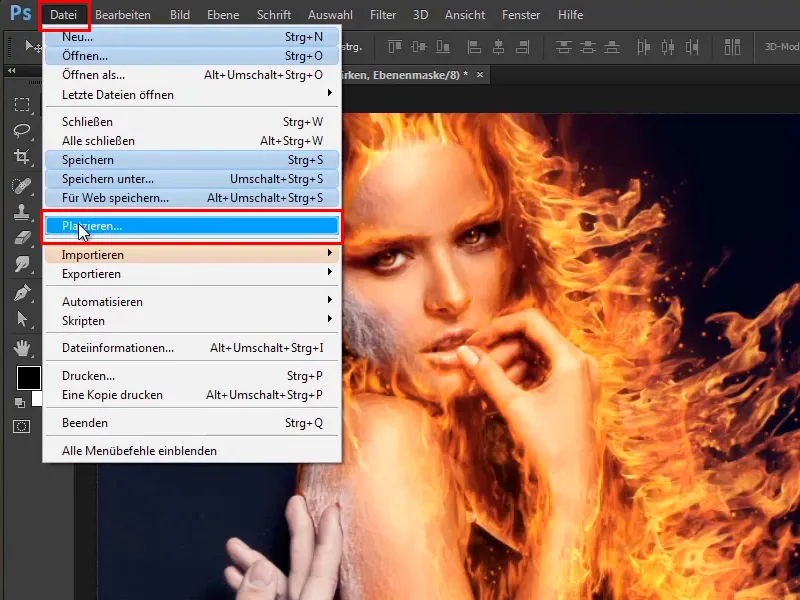Select the Eraser tool
This screenshot has width=800, height=600.
click(x=21, y=238)
